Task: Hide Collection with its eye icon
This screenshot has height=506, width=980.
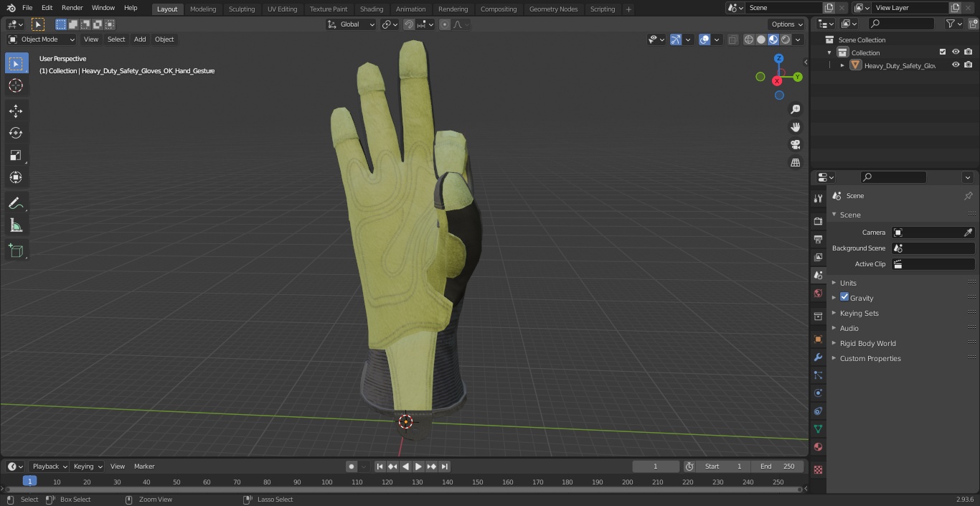Action: [x=956, y=52]
